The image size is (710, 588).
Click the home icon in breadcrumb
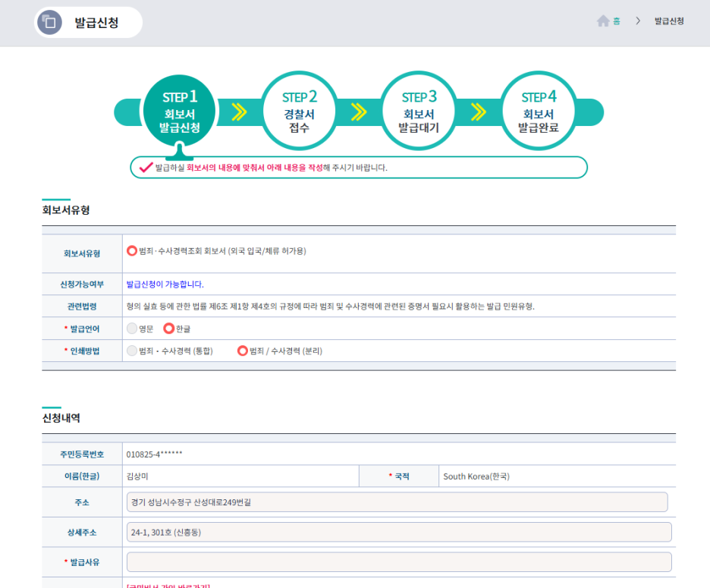coord(603,20)
